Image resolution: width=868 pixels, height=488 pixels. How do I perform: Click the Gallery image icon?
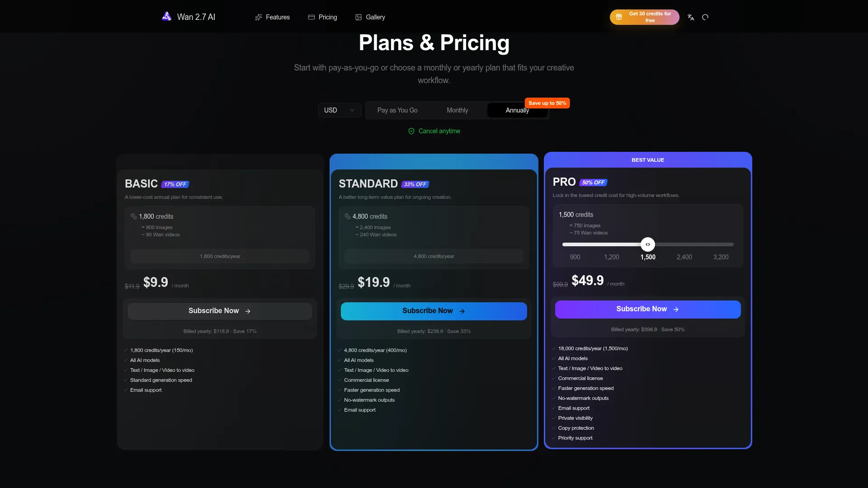pos(359,17)
